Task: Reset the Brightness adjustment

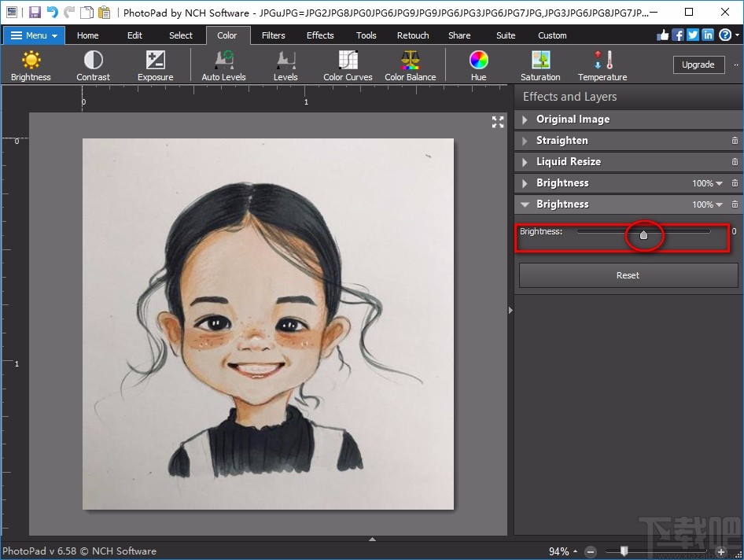Action: tap(627, 275)
